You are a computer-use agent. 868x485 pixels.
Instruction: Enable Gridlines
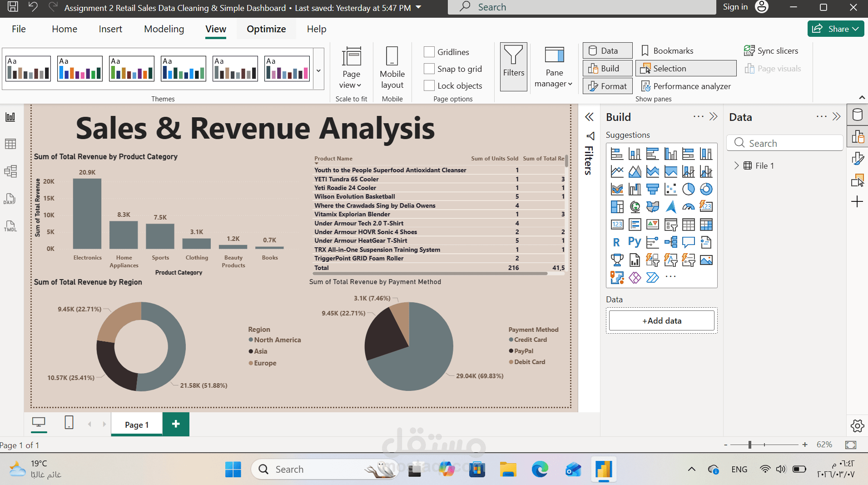429,52
